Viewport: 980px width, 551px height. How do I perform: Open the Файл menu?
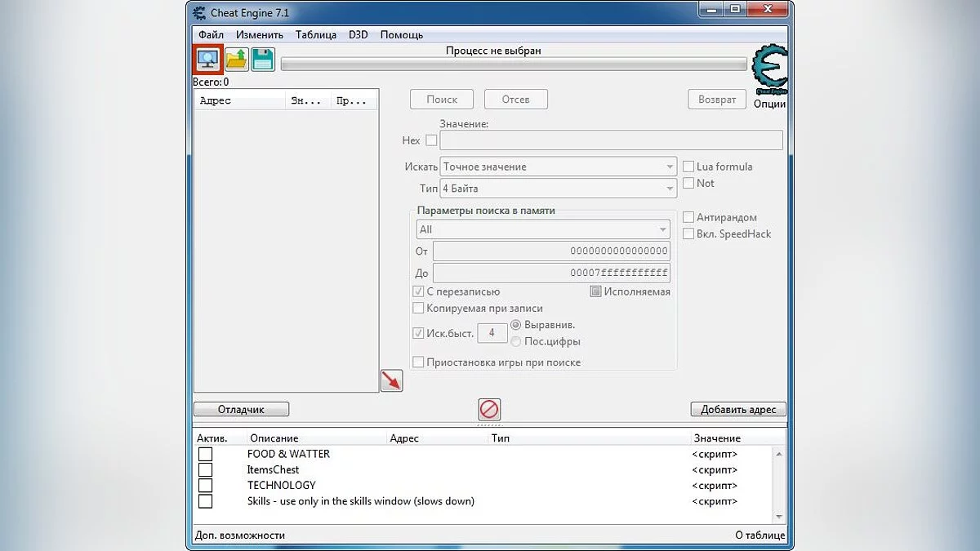pyautogui.click(x=211, y=35)
